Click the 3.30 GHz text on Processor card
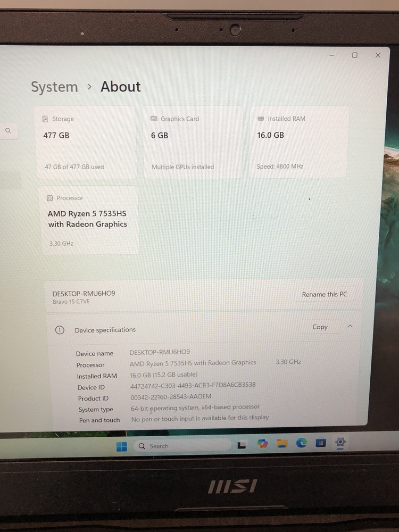The height and width of the screenshot is (532, 399). pos(61,243)
